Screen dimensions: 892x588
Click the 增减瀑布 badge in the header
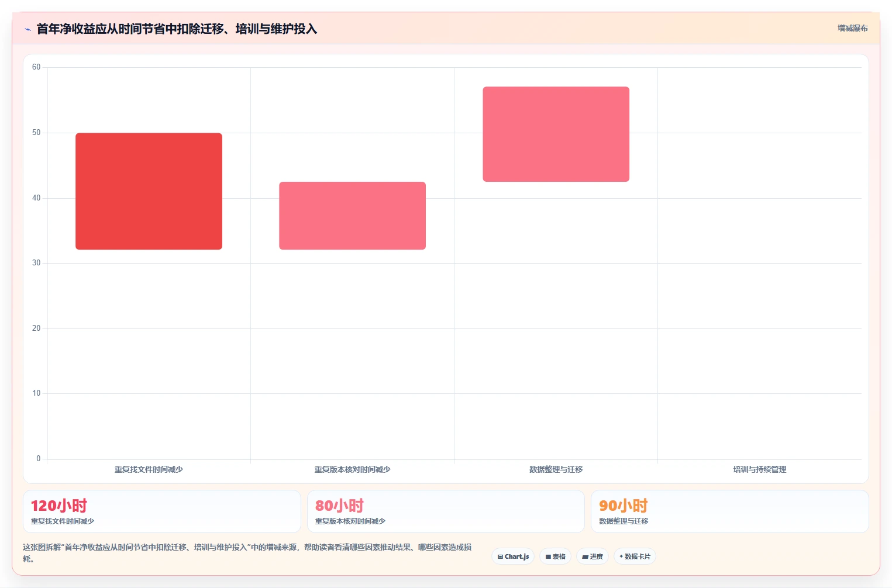[852, 28]
